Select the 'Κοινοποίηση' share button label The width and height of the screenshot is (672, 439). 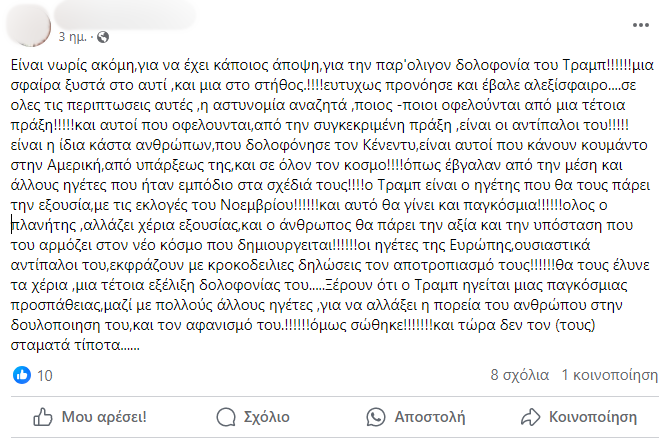[x=593, y=417]
